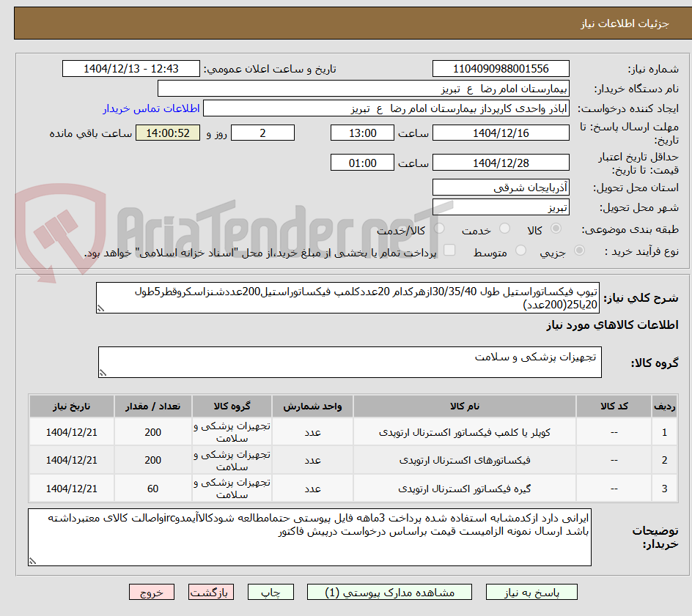The width and height of the screenshot is (692, 616).
Task: Click the شماره نیاز field 1104090988001556
Action: 501,69
